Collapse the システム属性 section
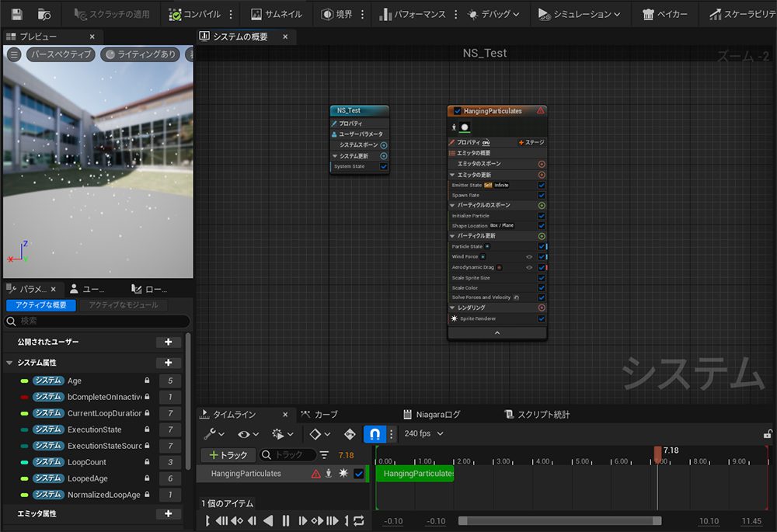The width and height of the screenshot is (777, 532). pos(10,363)
